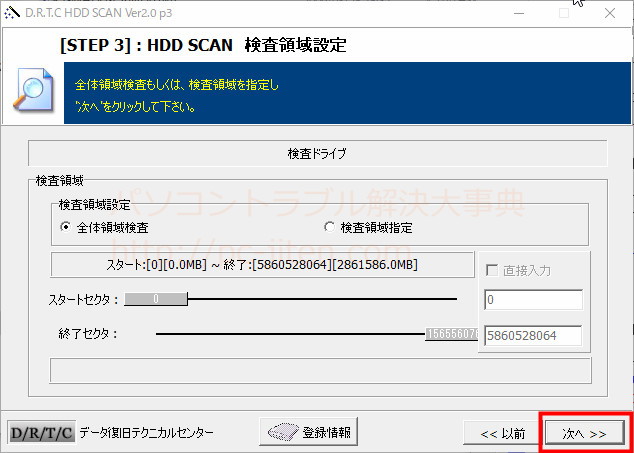Choose the 検査領域指定 radio option

click(331, 227)
